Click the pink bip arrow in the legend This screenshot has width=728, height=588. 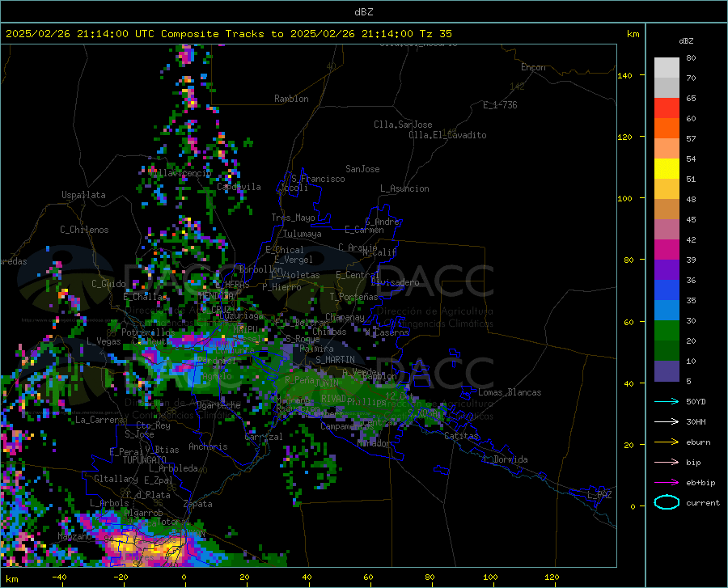(x=667, y=463)
